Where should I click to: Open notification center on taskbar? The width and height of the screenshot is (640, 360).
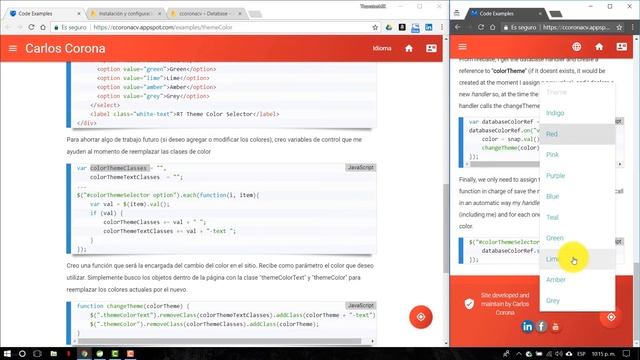coord(627,353)
